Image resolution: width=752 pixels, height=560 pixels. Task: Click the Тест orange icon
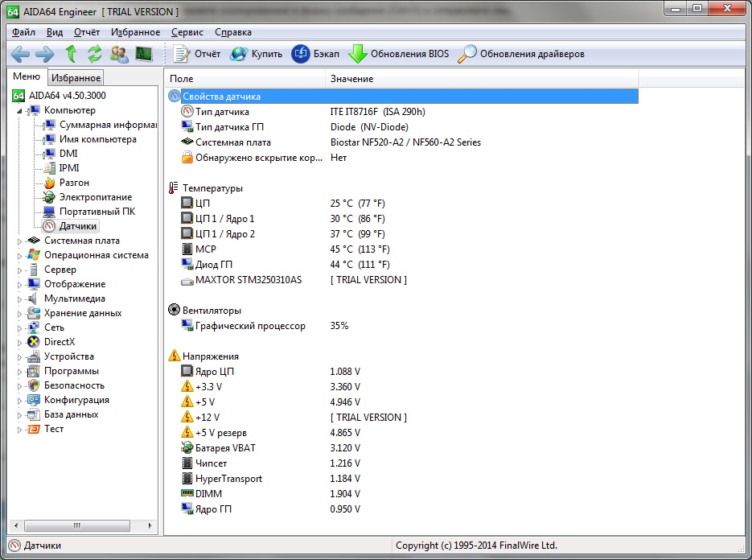coord(34,429)
